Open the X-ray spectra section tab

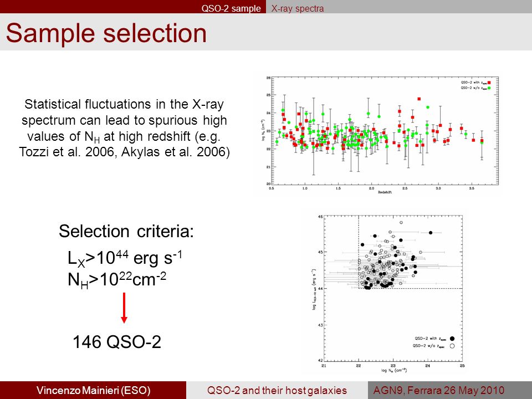pyautogui.click(x=297, y=8)
